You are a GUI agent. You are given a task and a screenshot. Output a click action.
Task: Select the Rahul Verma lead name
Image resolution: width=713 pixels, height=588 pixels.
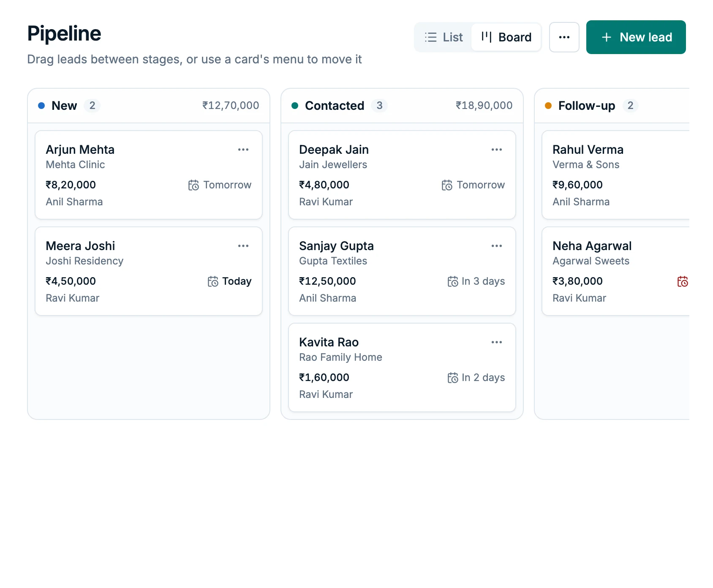pyautogui.click(x=588, y=150)
